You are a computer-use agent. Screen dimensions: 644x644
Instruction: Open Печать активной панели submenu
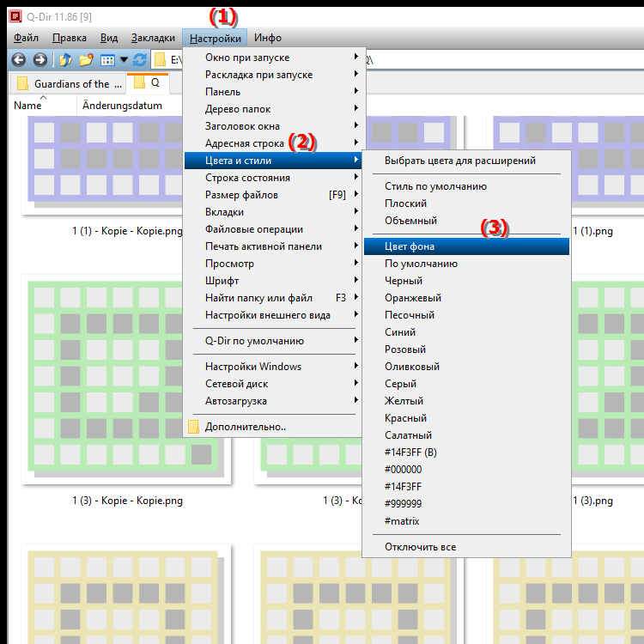tap(273, 246)
